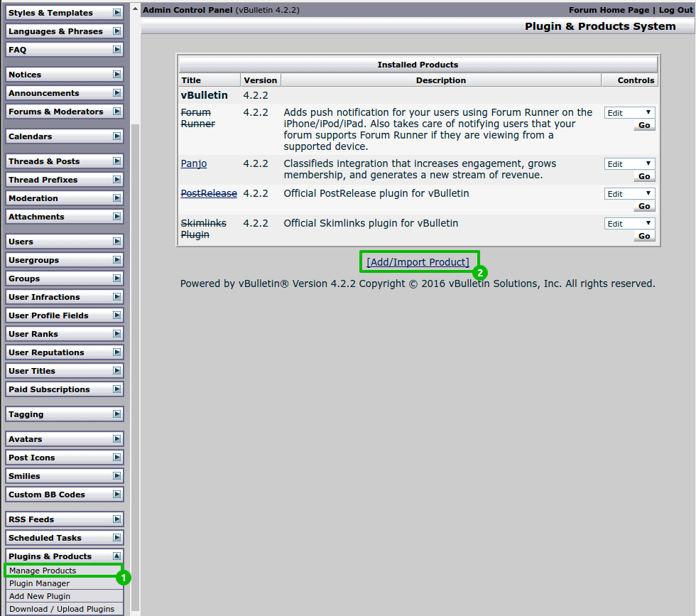Viewport: 696px width, 616px height.
Task: Click the User Ranks arrow icon
Action: pyautogui.click(x=116, y=333)
